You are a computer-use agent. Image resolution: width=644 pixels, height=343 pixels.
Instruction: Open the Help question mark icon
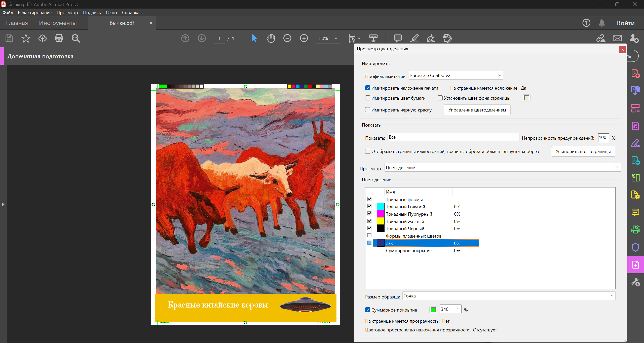pyautogui.click(x=586, y=23)
